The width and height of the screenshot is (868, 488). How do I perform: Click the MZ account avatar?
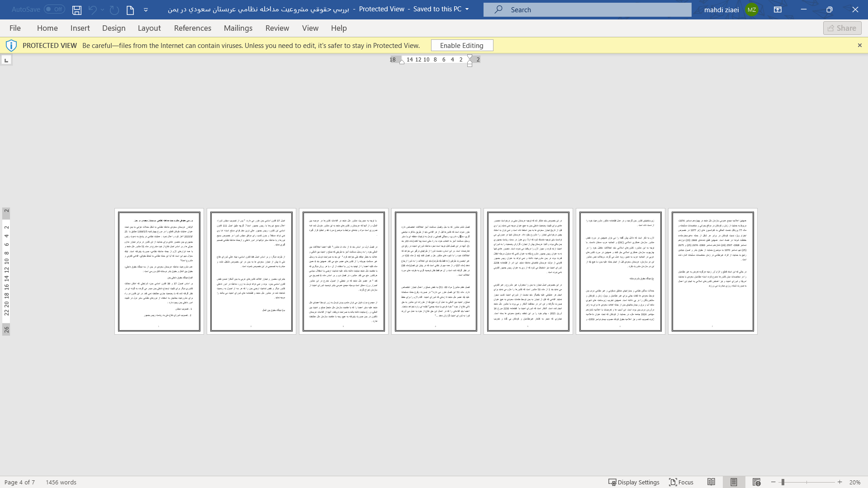coord(752,9)
